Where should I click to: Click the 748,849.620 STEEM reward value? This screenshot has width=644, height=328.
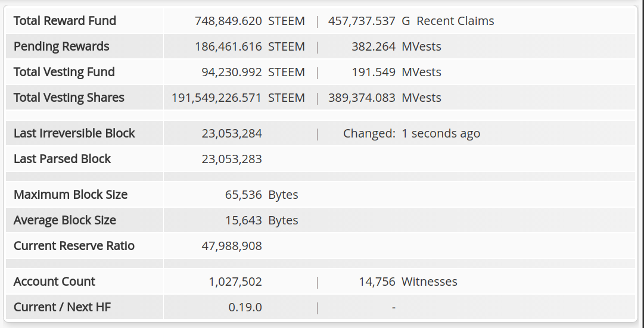click(250, 21)
